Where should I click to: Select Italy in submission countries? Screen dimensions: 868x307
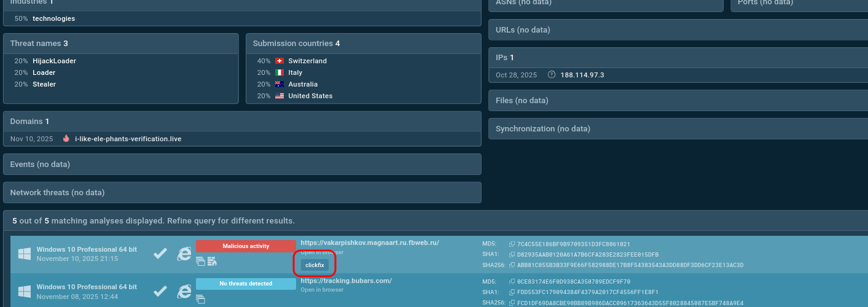295,72
